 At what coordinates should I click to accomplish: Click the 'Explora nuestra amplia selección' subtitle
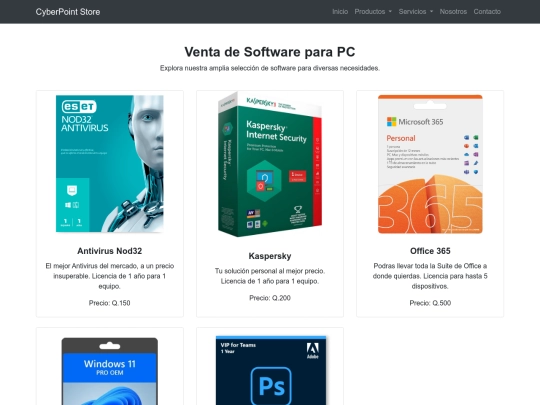pyautogui.click(x=270, y=68)
